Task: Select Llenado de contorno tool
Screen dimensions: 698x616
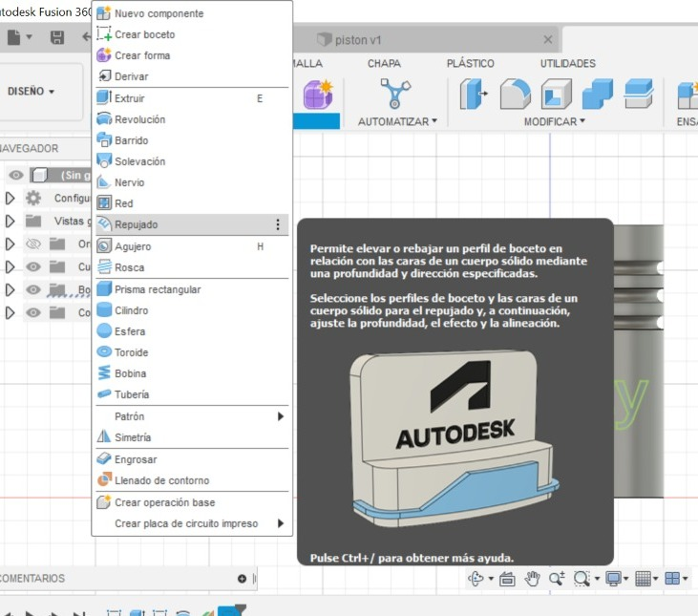Action: click(192, 480)
